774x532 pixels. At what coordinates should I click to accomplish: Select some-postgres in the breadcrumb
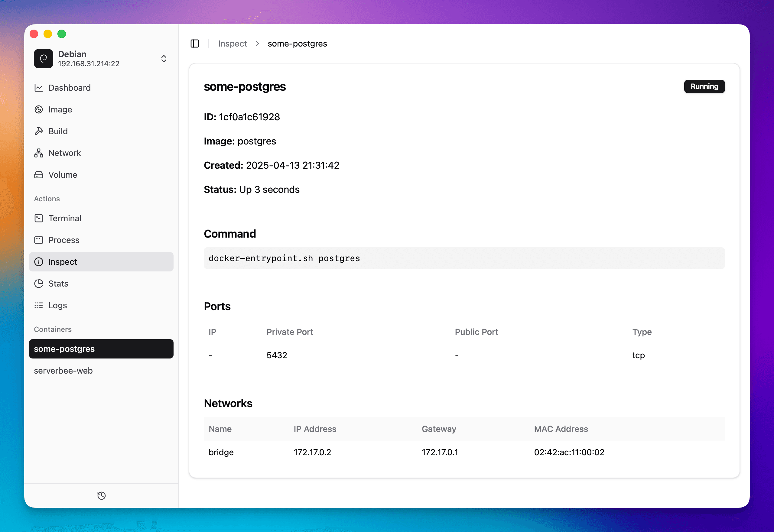click(297, 43)
